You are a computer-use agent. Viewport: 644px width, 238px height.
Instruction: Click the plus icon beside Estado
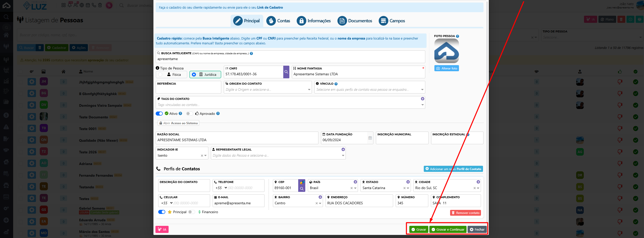(408, 182)
